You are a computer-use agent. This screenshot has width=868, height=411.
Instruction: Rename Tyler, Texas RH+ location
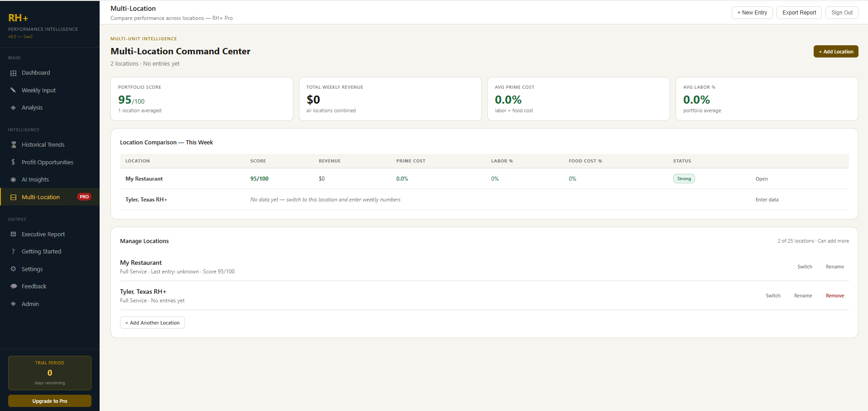tap(803, 296)
